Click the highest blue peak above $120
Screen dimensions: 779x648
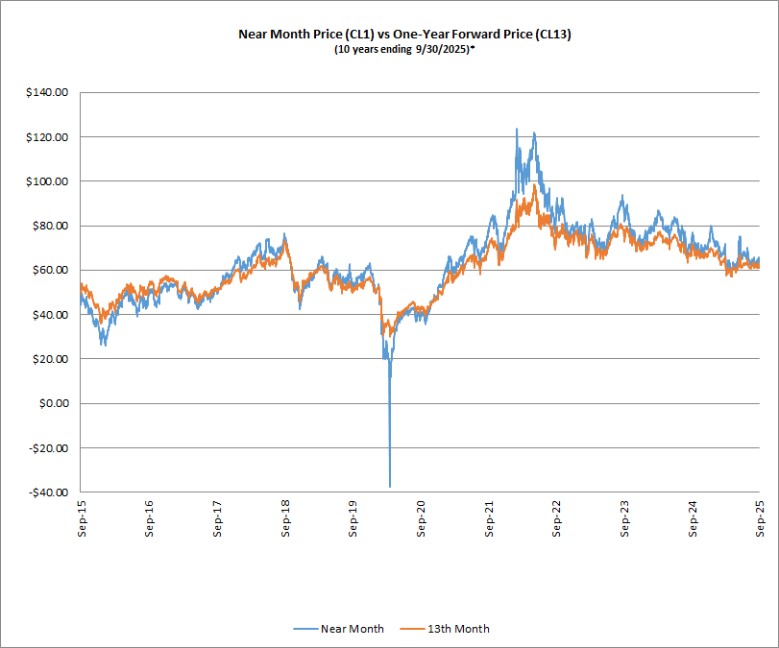516,129
